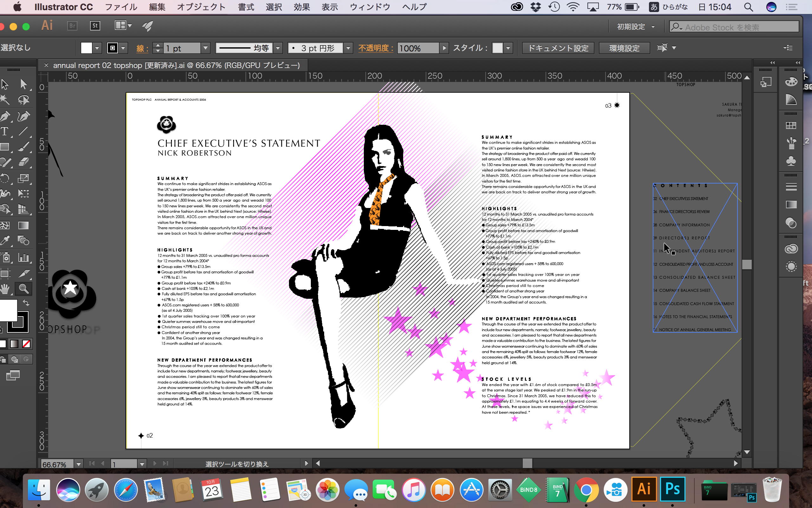812x508 pixels.
Task: Open the ファイル menu
Action: [x=121, y=7]
